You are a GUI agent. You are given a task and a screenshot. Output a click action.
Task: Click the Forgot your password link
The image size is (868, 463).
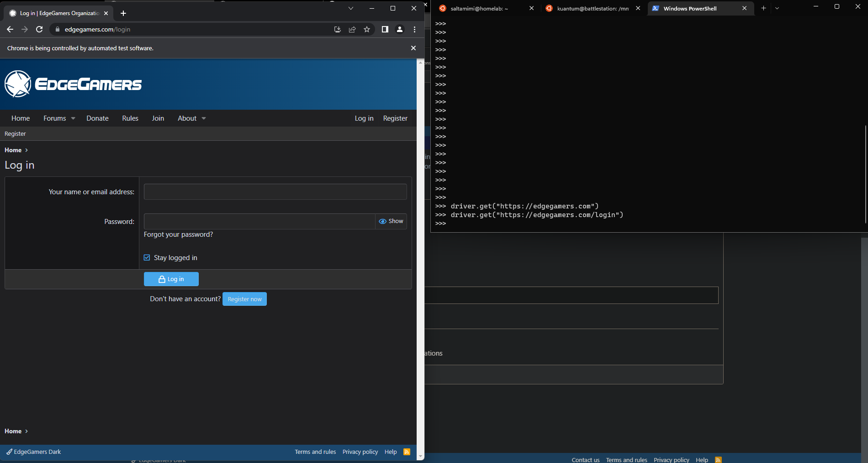pyautogui.click(x=178, y=234)
